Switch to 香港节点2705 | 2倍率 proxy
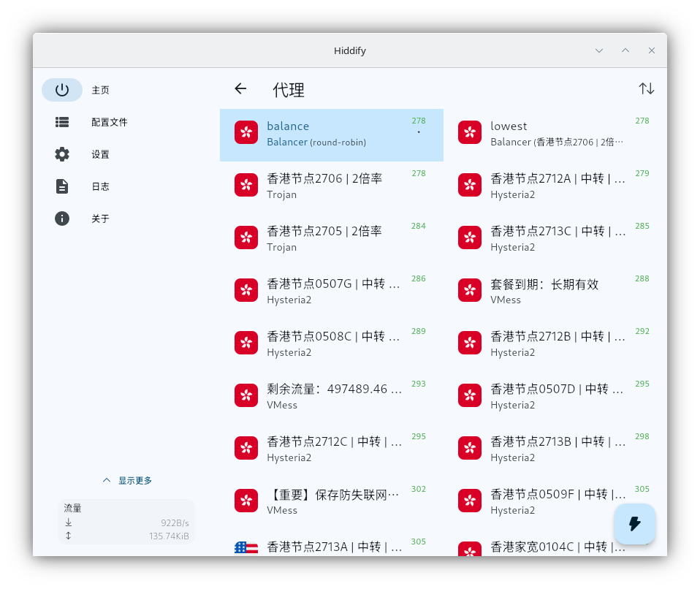700x589 pixels. (x=331, y=238)
